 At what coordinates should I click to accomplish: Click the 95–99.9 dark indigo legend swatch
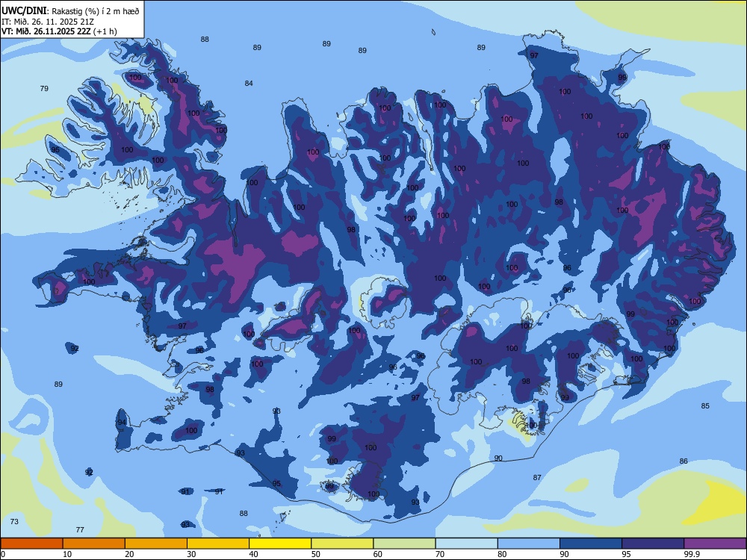point(653,544)
